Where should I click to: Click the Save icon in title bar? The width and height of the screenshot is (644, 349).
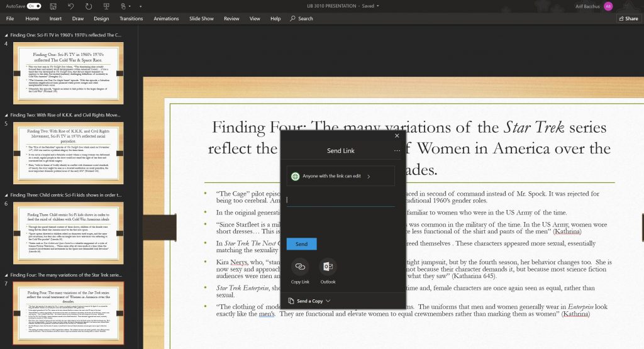[x=53, y=6]
